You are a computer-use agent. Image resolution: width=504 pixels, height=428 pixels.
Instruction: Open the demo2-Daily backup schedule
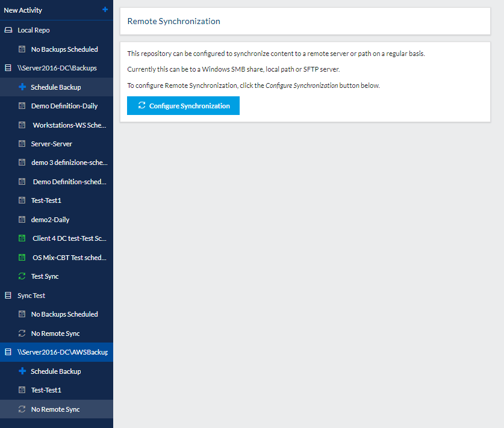pyautogui.click(x=50, y=220)
